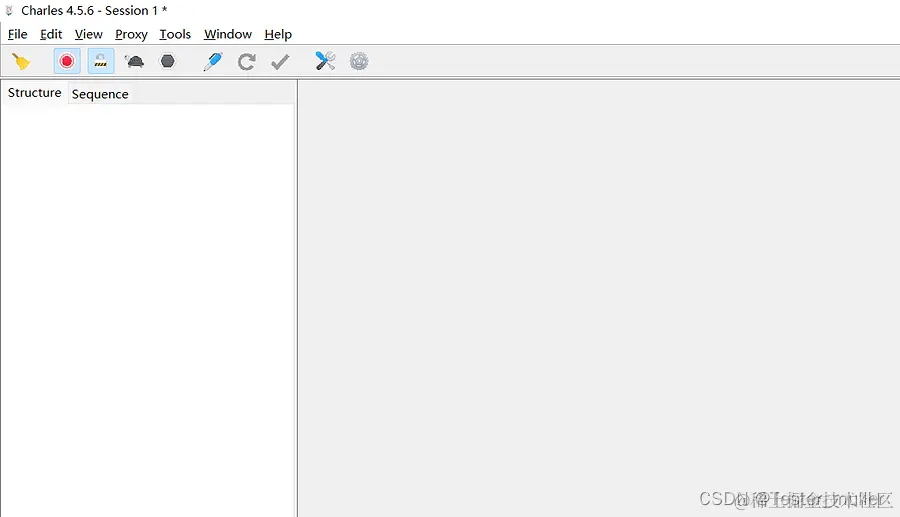This screenshot has height=517, width=900.
Task: Click the Charles app icon in title bar
Action: click(9, 10)
